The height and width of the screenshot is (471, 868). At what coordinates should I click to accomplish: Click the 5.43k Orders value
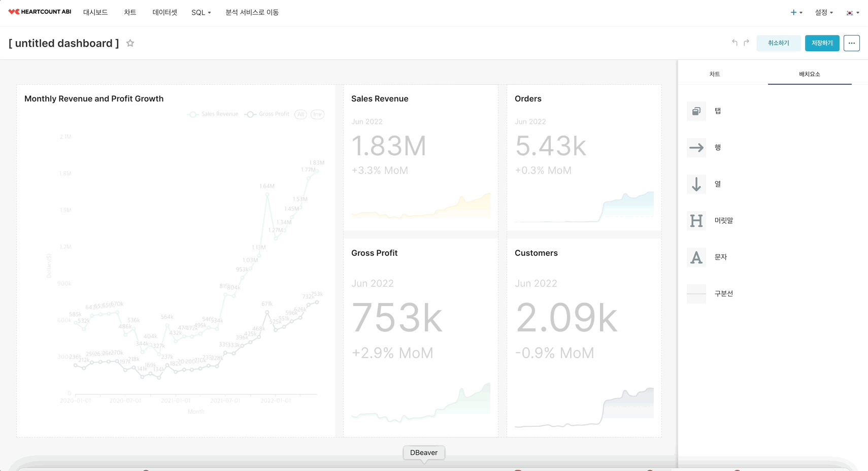point(551,146)
